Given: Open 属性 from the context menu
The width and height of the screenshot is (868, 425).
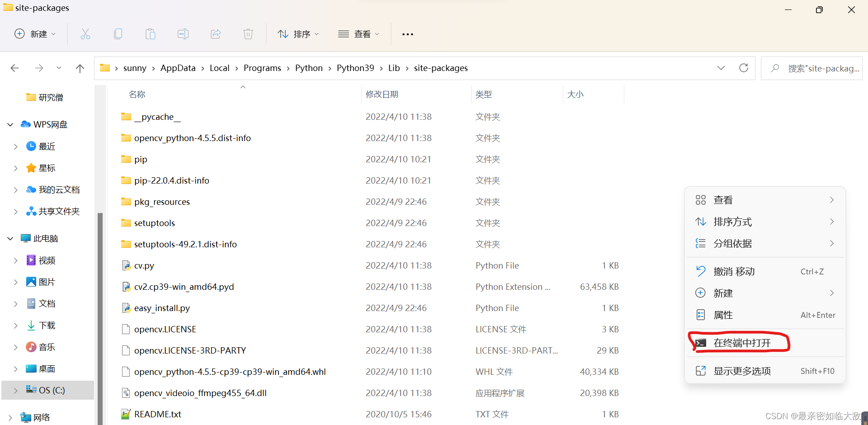Looking at the screenshot, I should (722, 315).
